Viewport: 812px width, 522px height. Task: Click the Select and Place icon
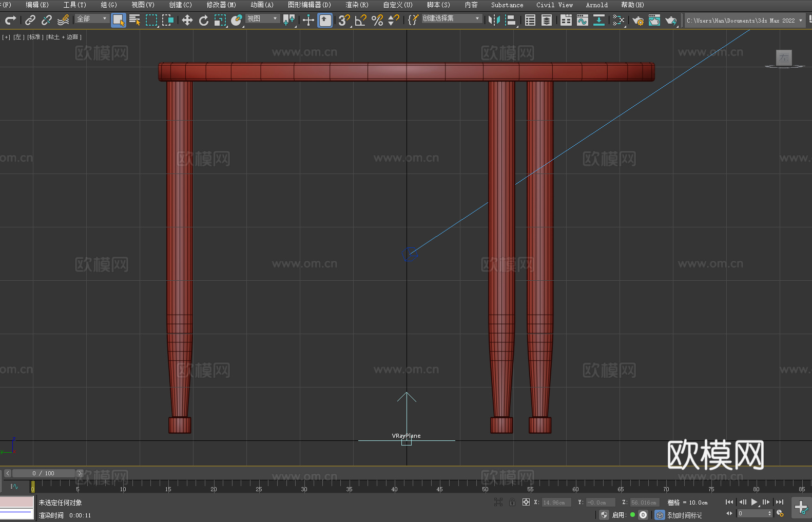237,20
